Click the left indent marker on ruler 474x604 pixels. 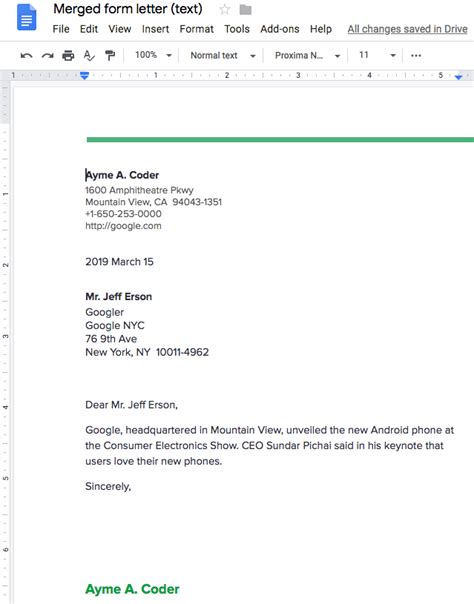pyautogui.click(x=85, y=76)
